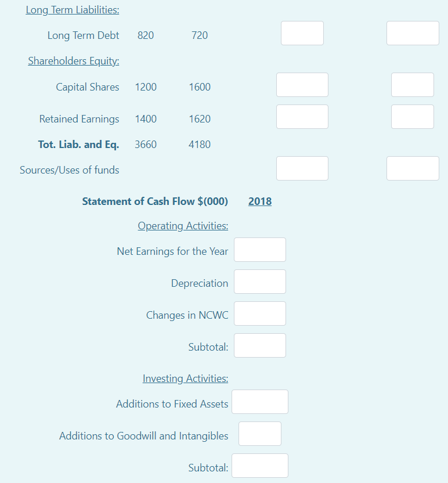
Task: Click the second Retained Earnings input box
Action: coord(413,116)
